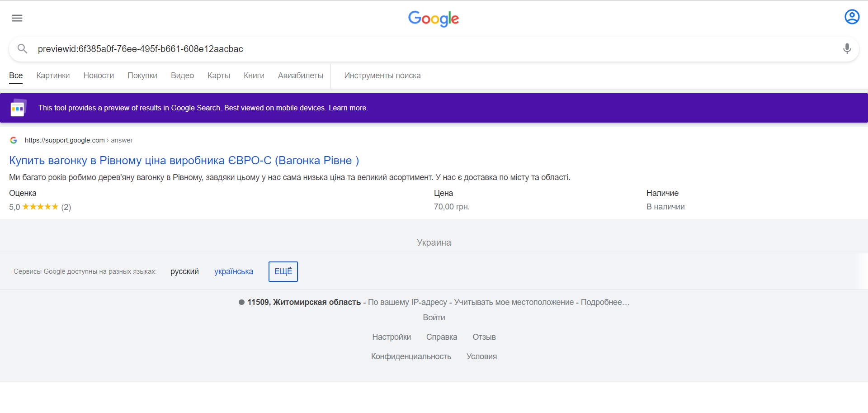Switch to the Новости tab
This screenshot has height=413, width=868.
point(99,76)
